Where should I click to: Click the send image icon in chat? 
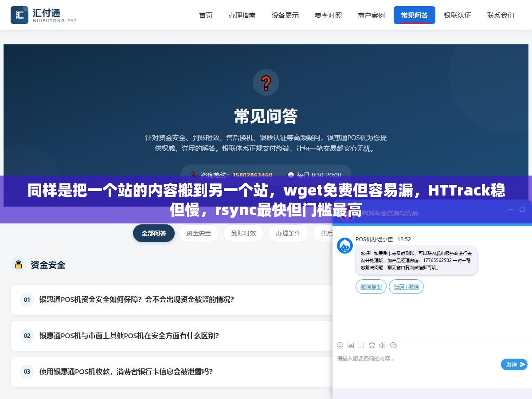pos(351,345)
